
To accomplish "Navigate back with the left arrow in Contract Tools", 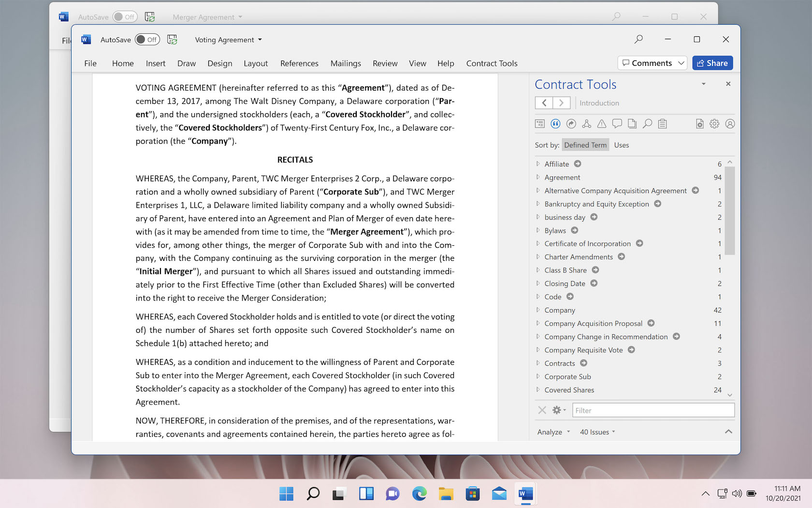I will tap(544, 103).
